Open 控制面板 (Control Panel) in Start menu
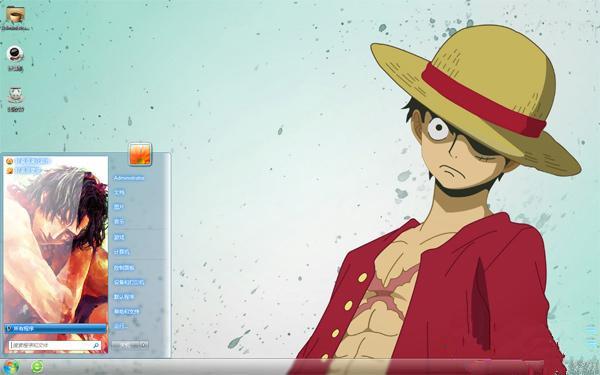Screen dimensions: 600x375 click(x=124, y=268)
